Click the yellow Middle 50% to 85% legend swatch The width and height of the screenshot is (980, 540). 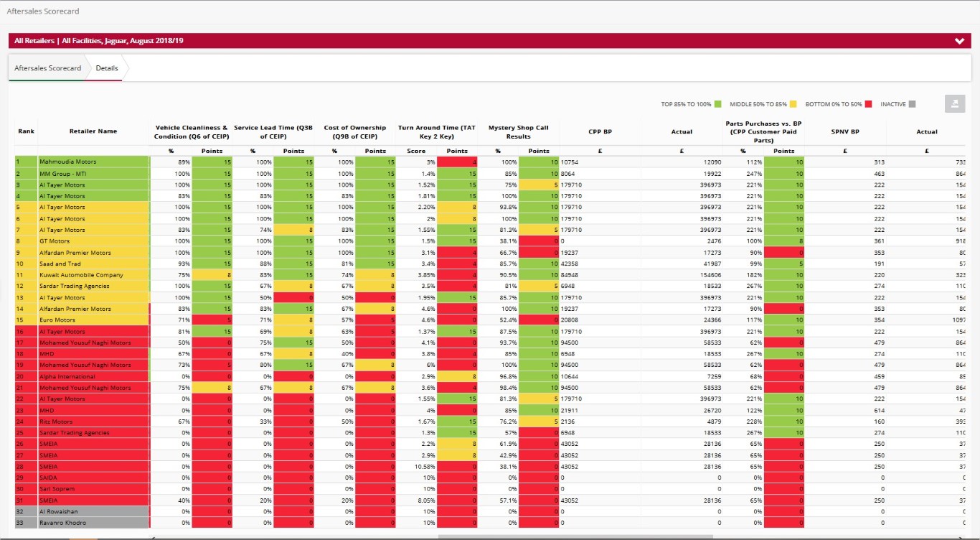click(793, 104)
